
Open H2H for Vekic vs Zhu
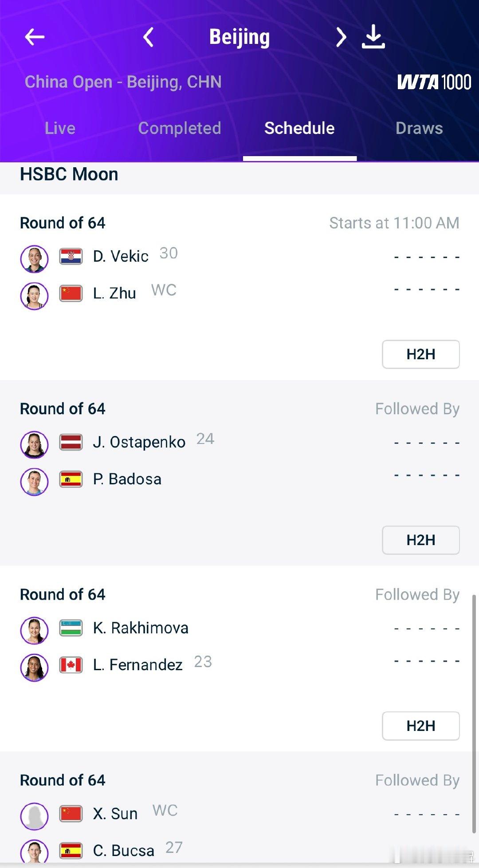click(421, 354)
